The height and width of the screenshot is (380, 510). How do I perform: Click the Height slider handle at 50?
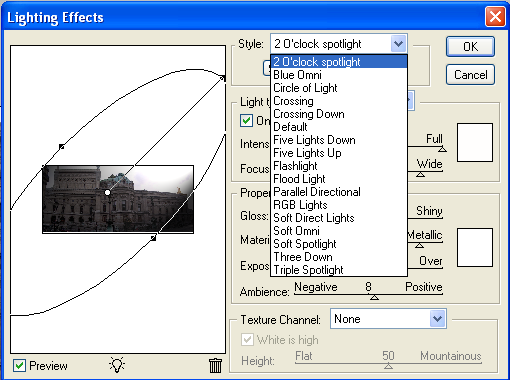click(388, 366)
